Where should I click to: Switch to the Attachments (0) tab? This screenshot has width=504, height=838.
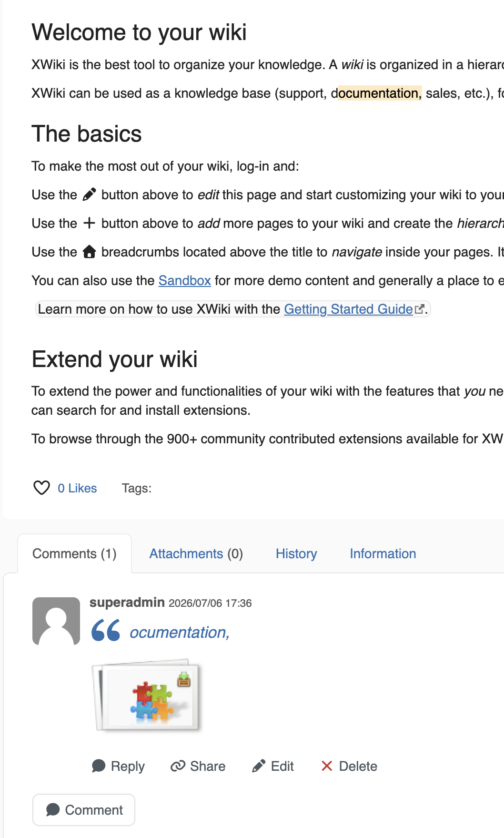[196, 553]
